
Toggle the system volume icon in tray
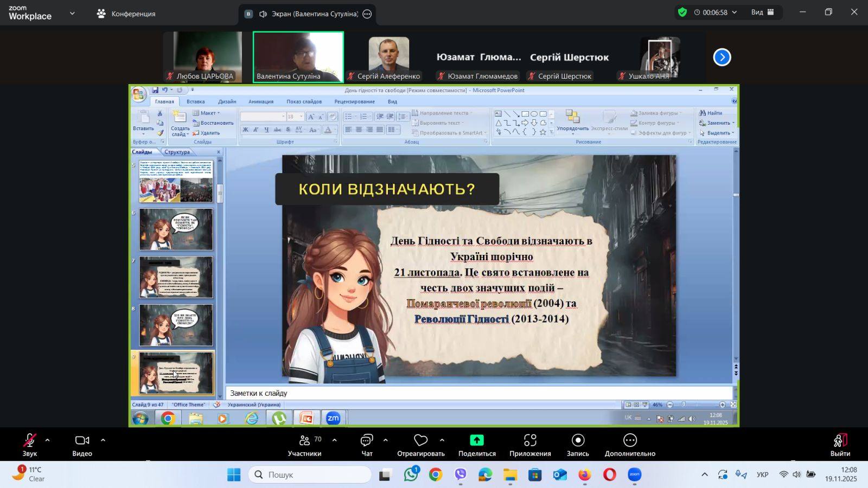(x=796, y=474)
